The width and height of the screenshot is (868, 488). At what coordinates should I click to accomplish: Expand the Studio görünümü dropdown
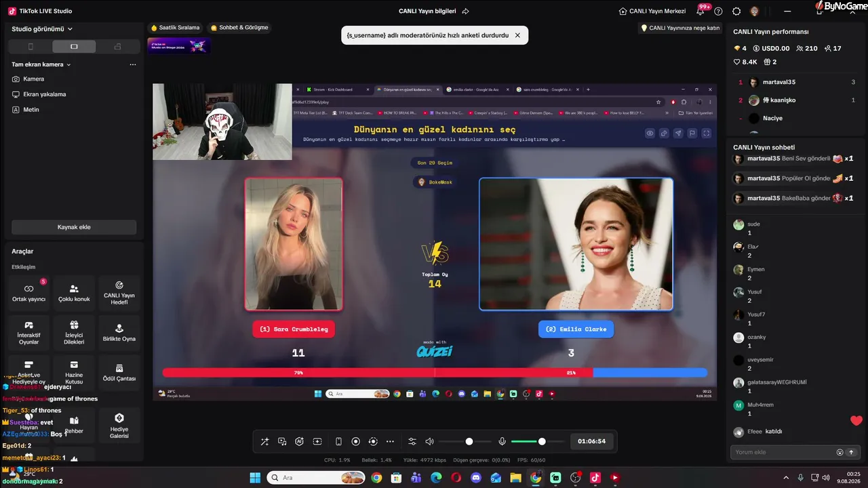(x=42, y=29)
